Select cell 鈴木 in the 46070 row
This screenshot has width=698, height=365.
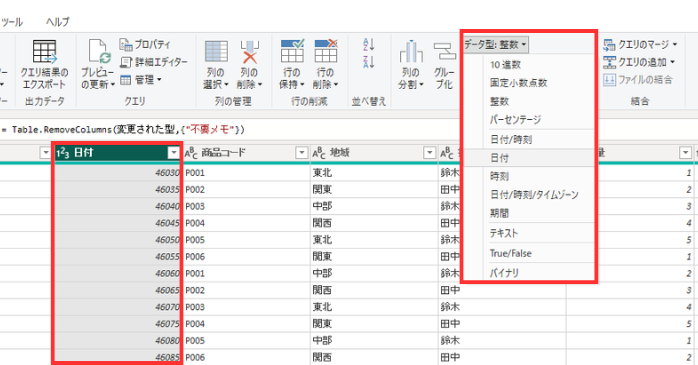pos(502,307)
